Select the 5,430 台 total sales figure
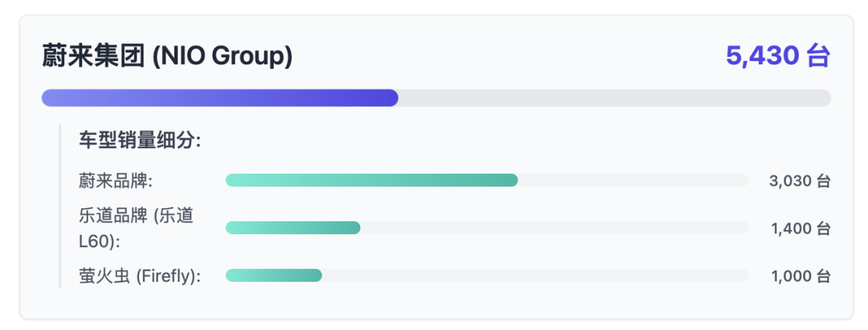Image resolution: width=868 pixels, height=330 pixels. pos(778,56)
